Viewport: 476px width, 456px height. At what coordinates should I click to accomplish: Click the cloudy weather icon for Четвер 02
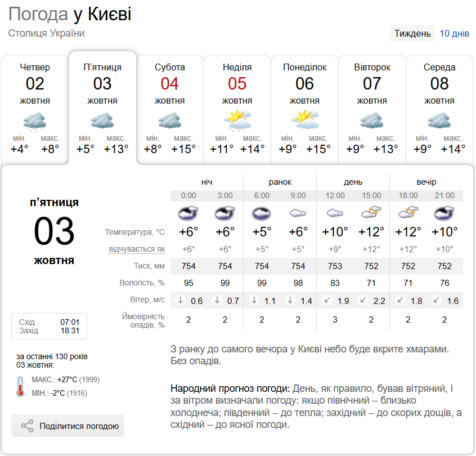click(35, 121)
